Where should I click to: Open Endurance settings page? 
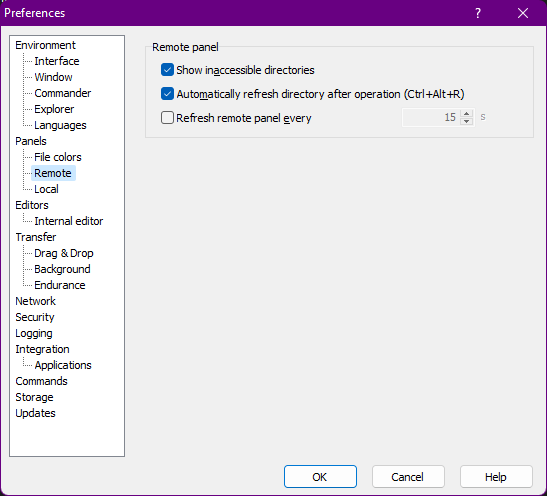tap(60, 285)
